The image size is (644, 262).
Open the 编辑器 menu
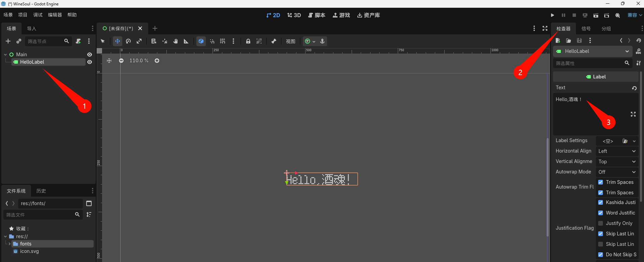pos(55,15)
